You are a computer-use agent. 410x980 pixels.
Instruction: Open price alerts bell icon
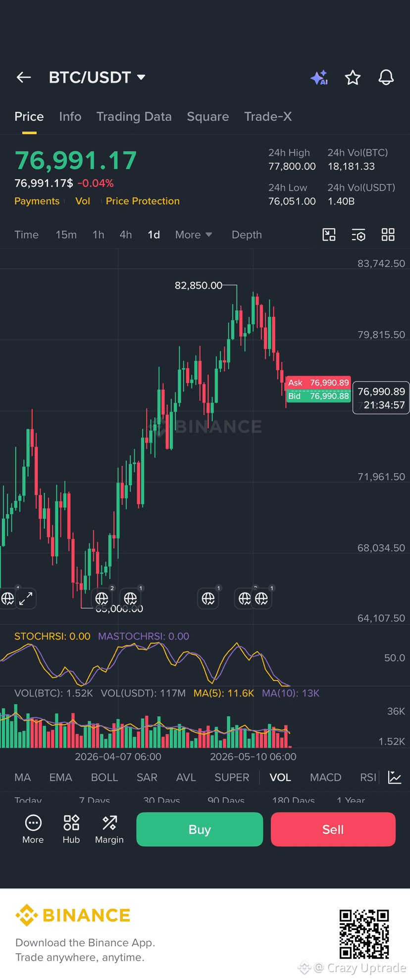tap(386, 77)
